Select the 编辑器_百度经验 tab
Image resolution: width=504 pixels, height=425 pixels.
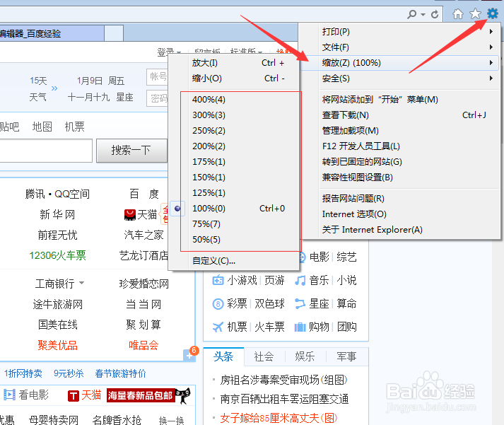point(52,33)
